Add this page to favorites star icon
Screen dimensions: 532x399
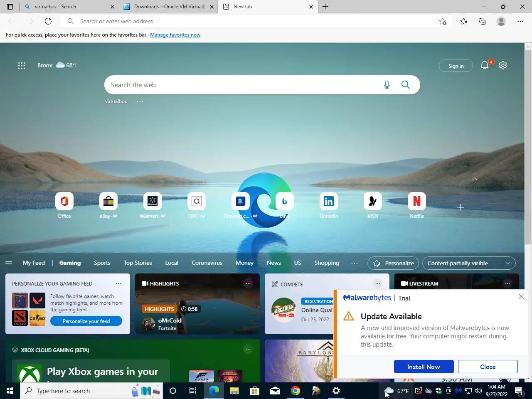(x=443, y=21)
